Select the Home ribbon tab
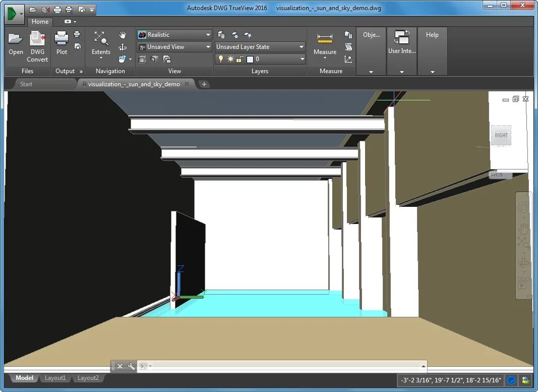 pos(40,21)
